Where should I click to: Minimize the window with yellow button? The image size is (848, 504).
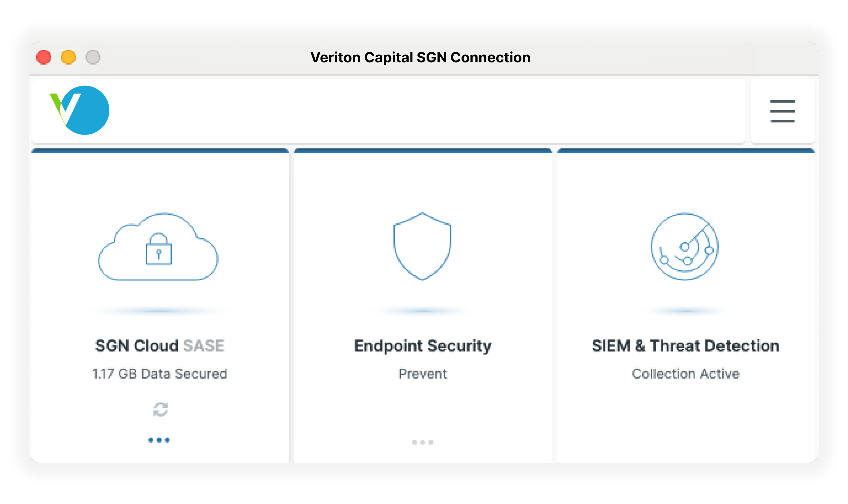click(68, 57)
